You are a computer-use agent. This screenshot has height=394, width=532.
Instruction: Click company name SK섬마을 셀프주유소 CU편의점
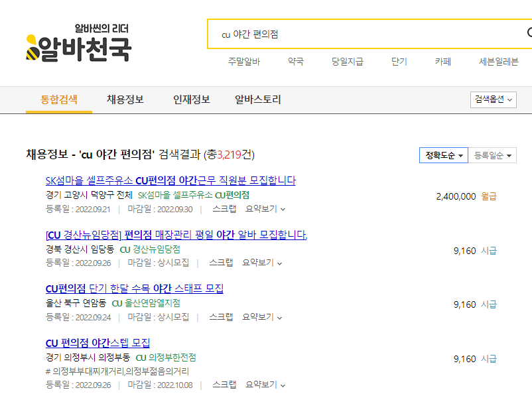(194, 195)
